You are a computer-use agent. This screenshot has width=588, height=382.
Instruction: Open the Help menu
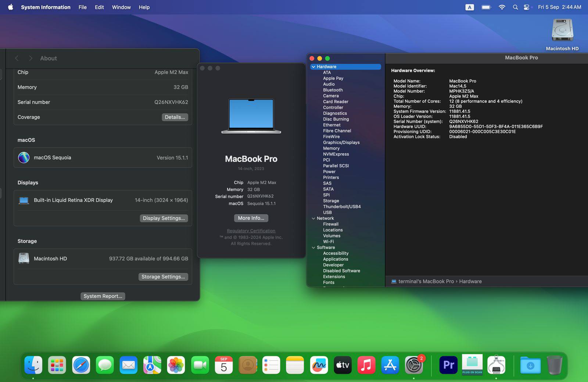click(144, 7)
